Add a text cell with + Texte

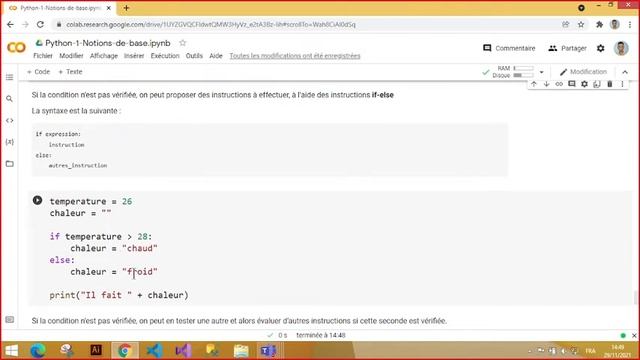(70, 72)
